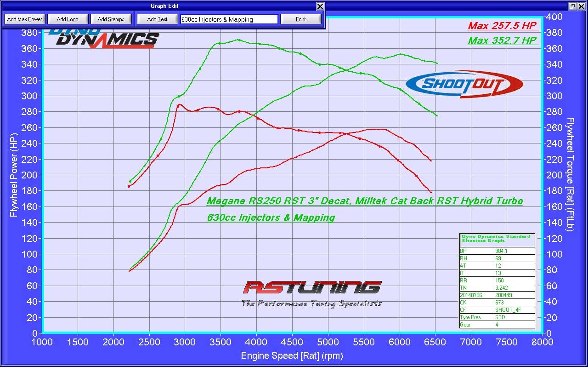
Task: Open Add Stamps in Graph Edit
Action: 111,19
